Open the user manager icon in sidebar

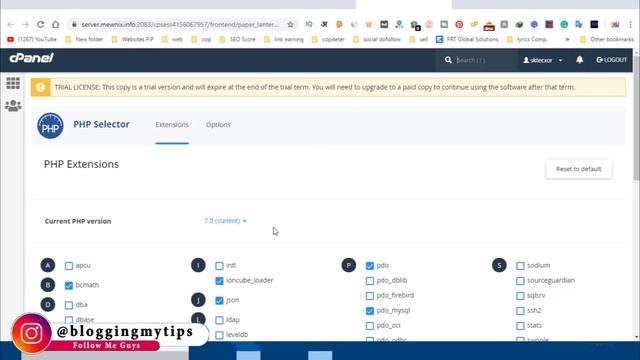click(x=13, y=106)
